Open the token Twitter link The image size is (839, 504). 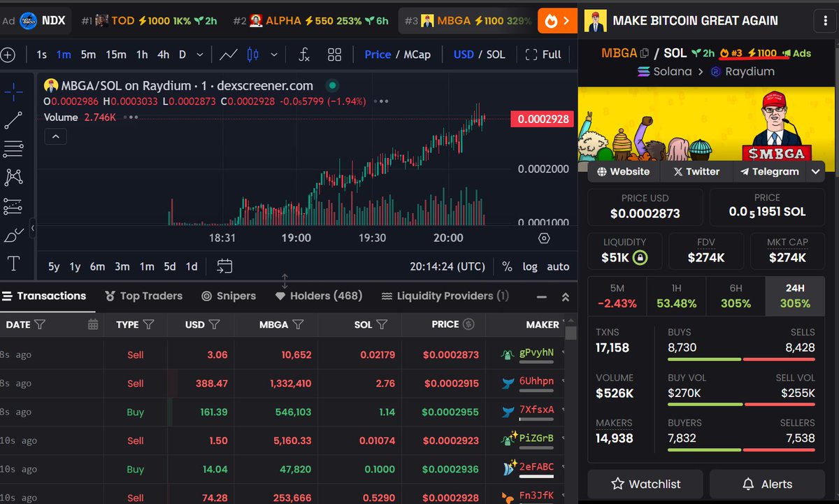point(696,171)
